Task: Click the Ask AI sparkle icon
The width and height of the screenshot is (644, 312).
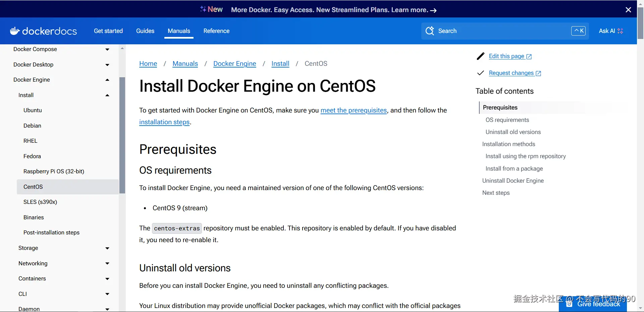Action: point(620,31)
